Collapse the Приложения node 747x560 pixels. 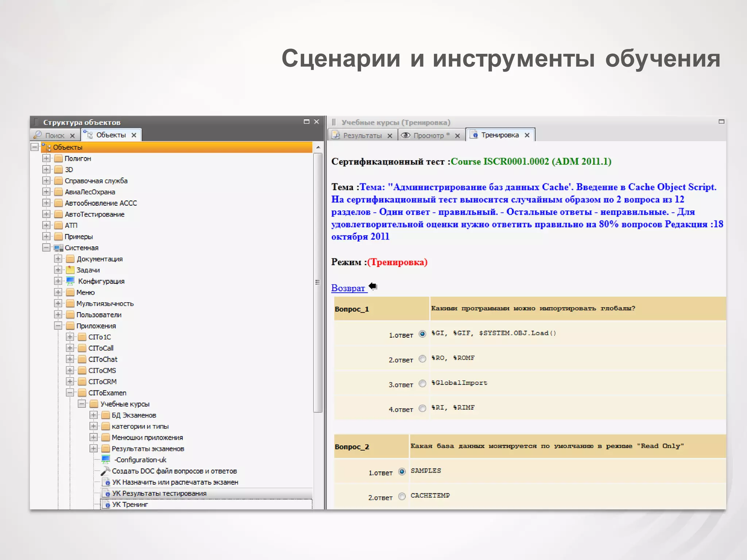pyautogui.click(x=58, y=326)
